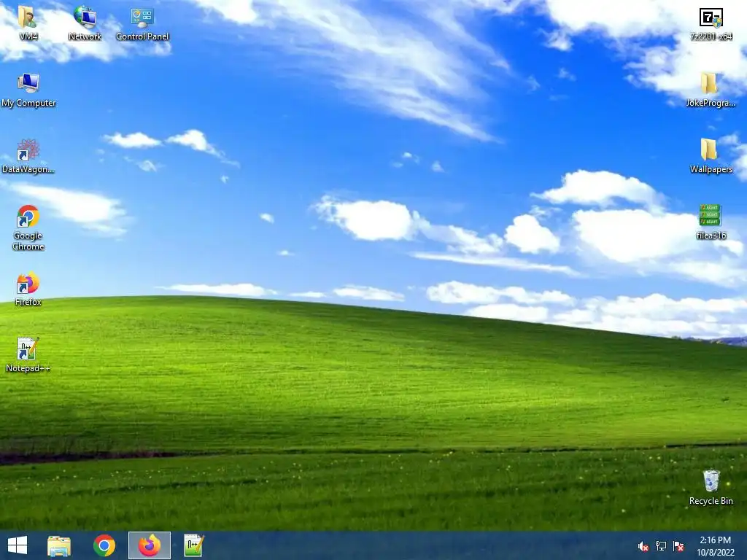Select the DataWagon shortcut icon
The image size is (747, 560).
[x=28, y=150]
